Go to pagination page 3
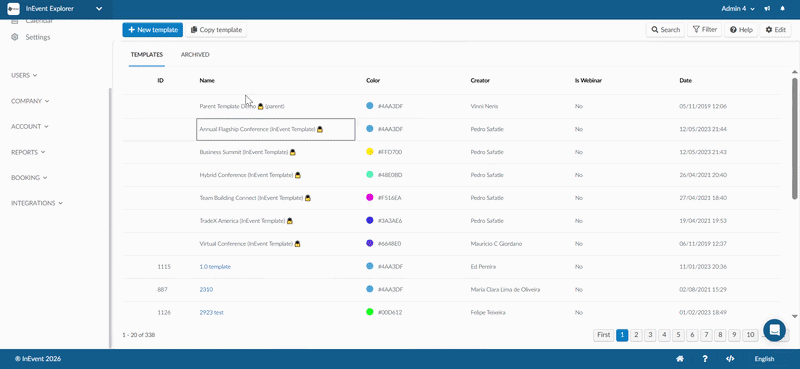Image resolution: width=800 pixels, height=369 pixels. [650, 335]
